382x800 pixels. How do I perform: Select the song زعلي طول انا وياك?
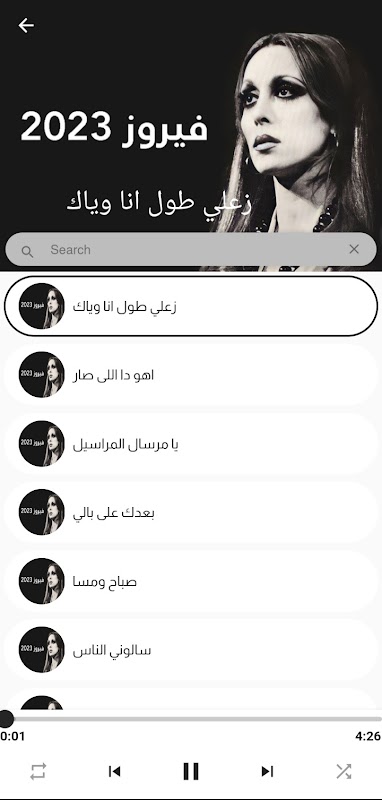191,306
